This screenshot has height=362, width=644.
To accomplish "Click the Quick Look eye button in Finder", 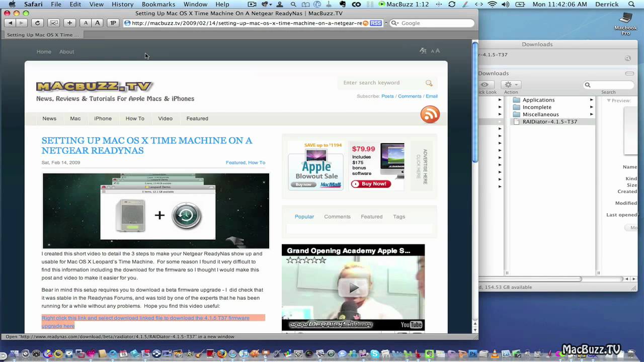I will [485, 84].
